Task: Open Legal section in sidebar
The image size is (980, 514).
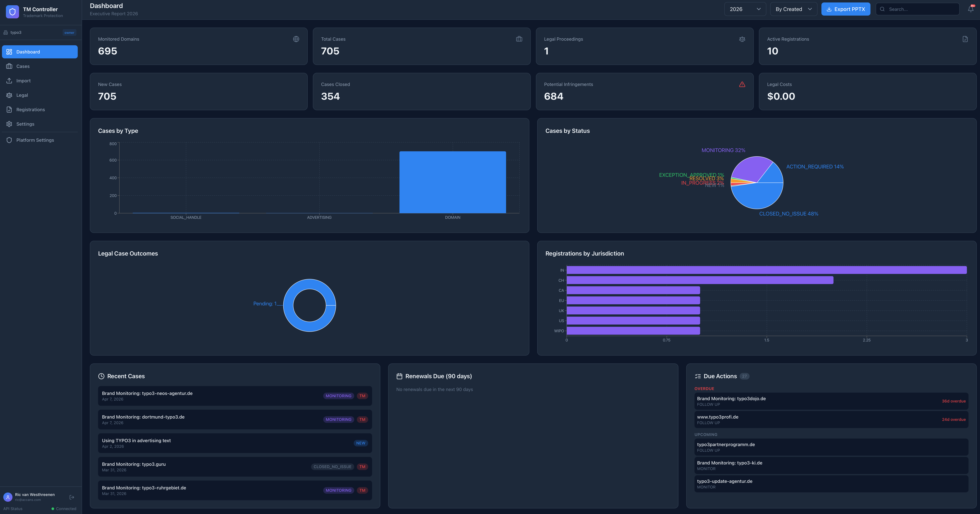Action: point(40,95)
